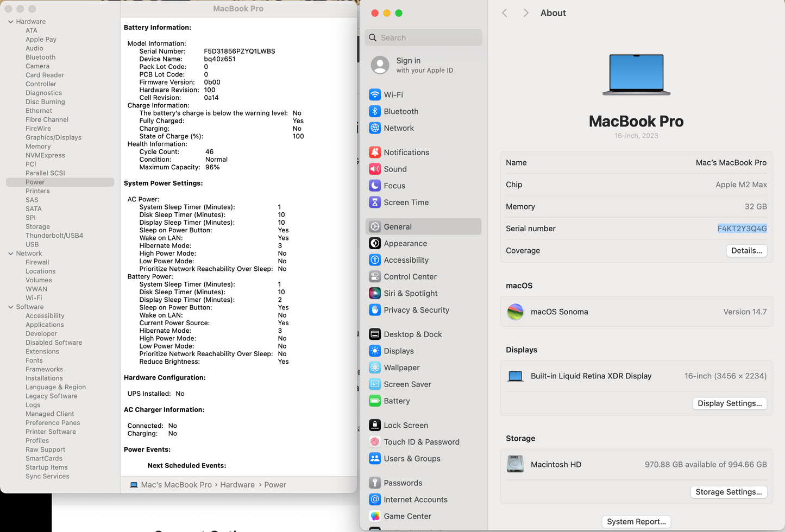Viewport: 785px width, 532px height.
Task: Open Game Center settings
Action: [407, 516]
